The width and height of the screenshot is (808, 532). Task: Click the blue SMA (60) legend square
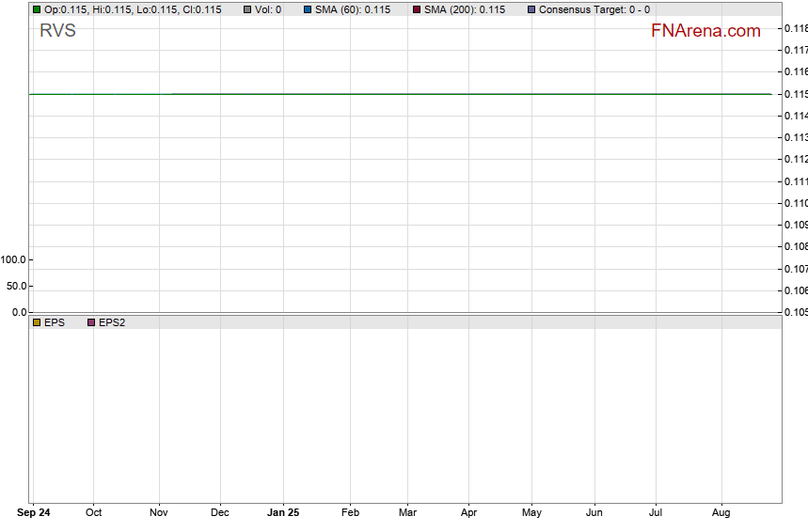click(308, 9)
